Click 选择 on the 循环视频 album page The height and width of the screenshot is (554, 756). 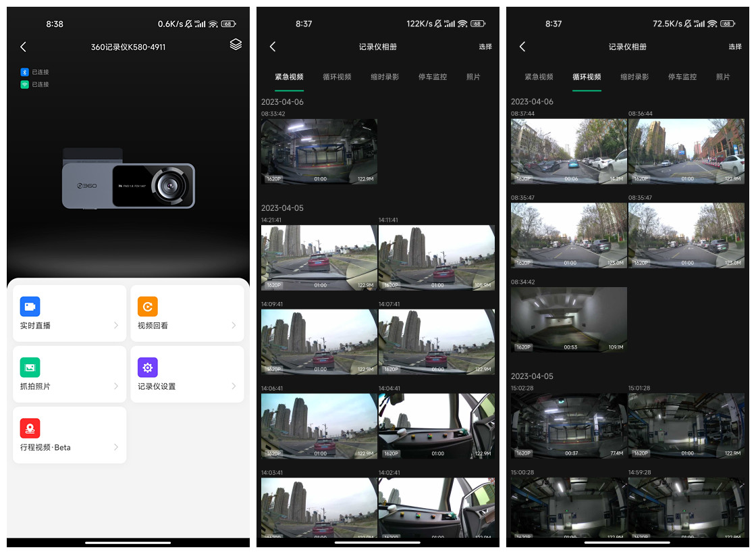[734, 47]
